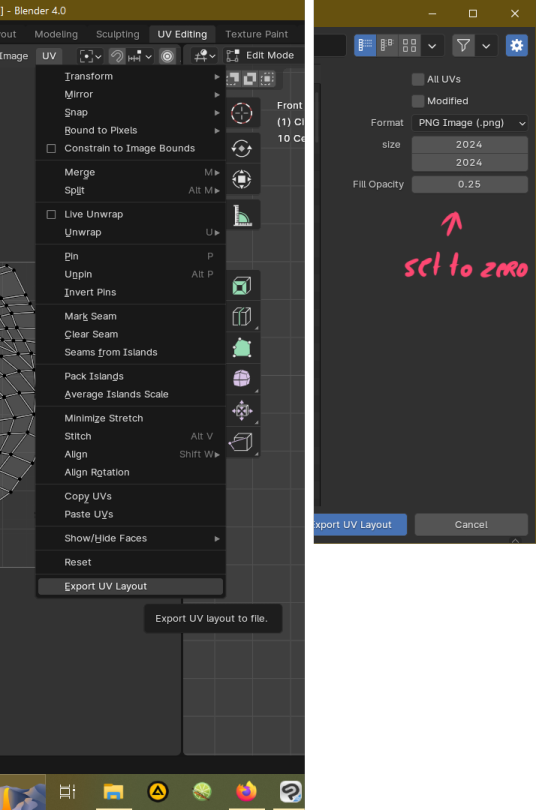
Task: Enable Constrain to Image Bounds
Action: 51,148
